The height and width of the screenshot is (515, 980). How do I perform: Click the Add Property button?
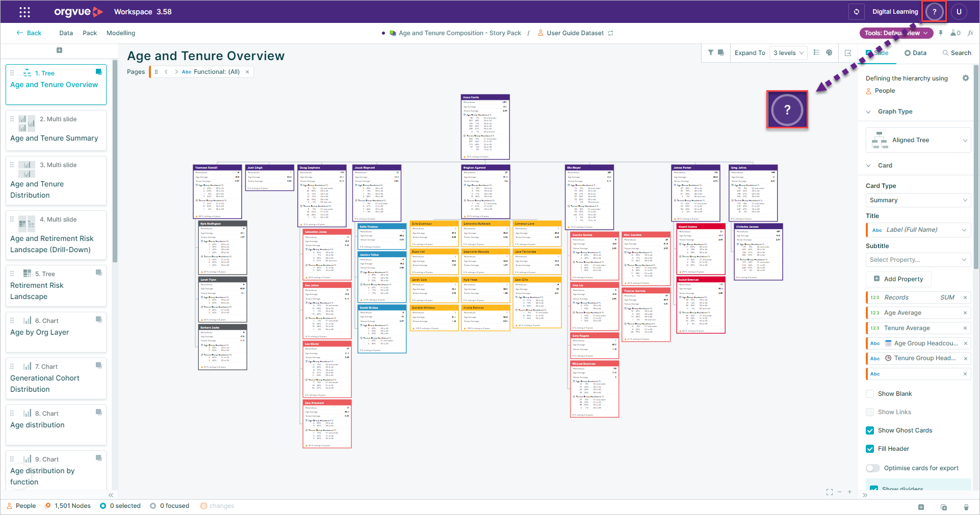coord(898,279)
